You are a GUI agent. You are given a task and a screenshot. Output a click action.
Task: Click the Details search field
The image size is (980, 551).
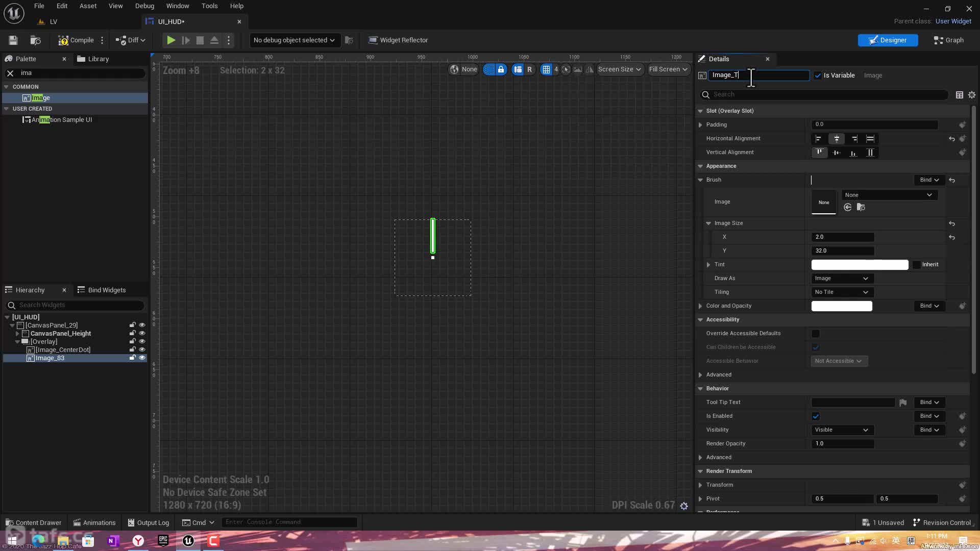point(824,95)
